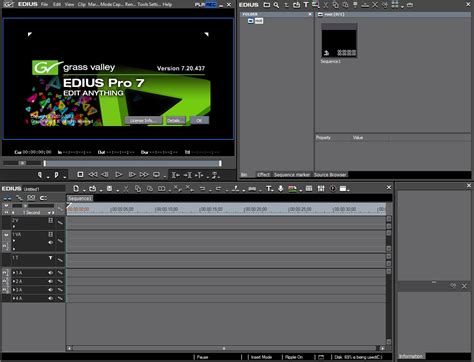The image size is (474, 362).
Task: Open the Edit menu
Action: click(x=57, y=5)
